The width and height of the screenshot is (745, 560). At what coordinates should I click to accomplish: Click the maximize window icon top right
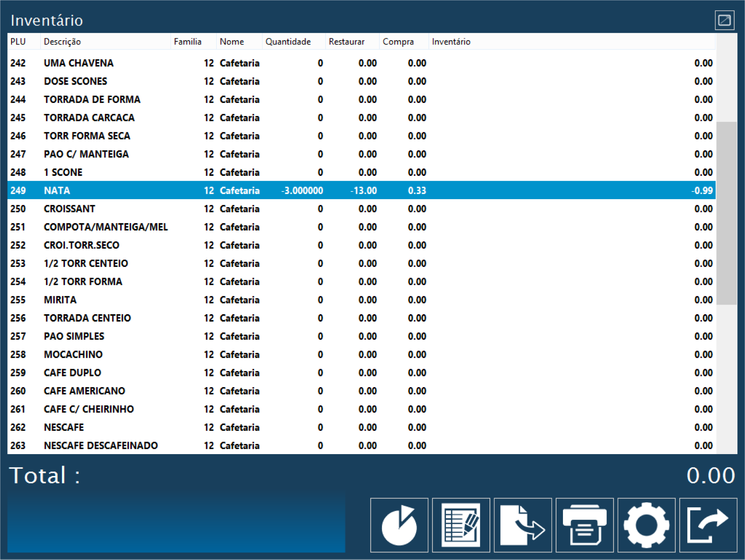(x=724, y=20)
